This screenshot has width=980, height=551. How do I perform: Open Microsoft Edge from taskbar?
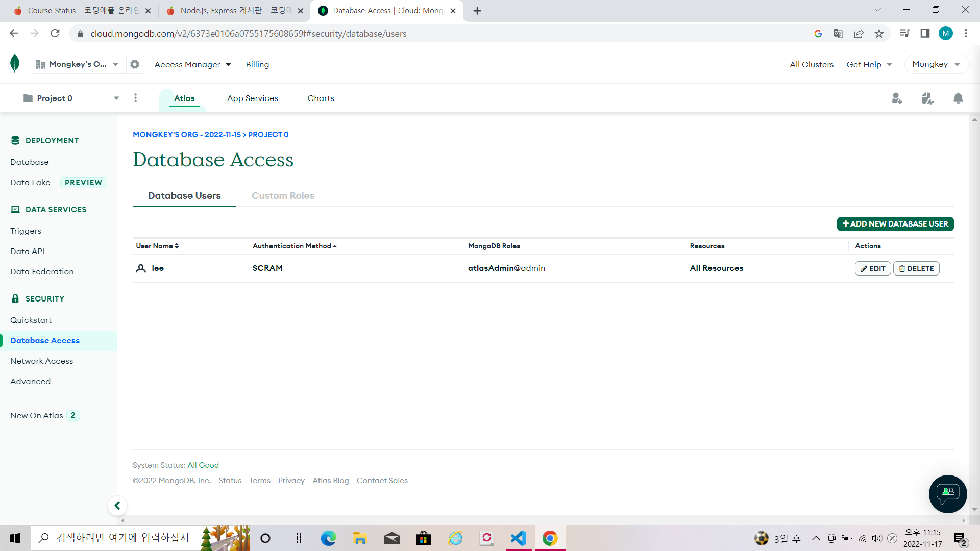coord(328,538)
